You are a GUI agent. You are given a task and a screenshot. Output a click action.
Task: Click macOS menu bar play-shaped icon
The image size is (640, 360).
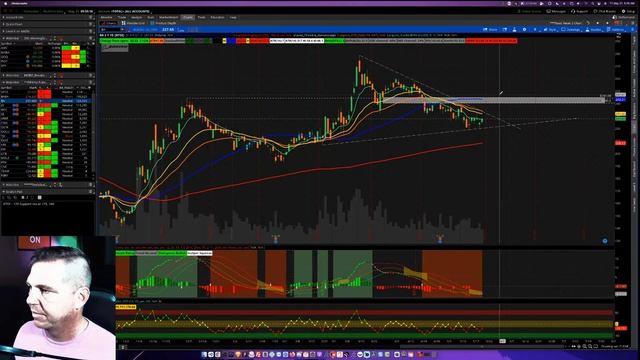pyautogui.click(x=541, y=3)
